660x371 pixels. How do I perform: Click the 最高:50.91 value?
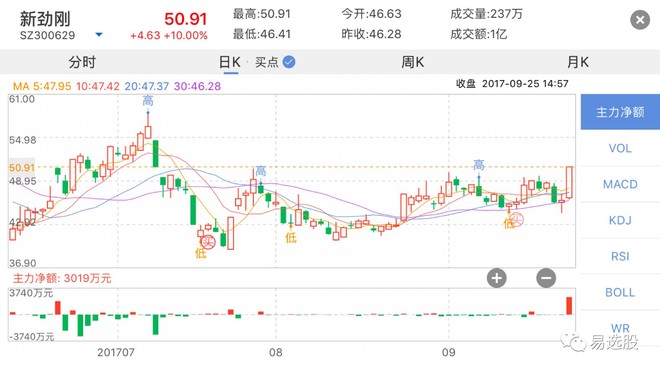coord(262,14)
